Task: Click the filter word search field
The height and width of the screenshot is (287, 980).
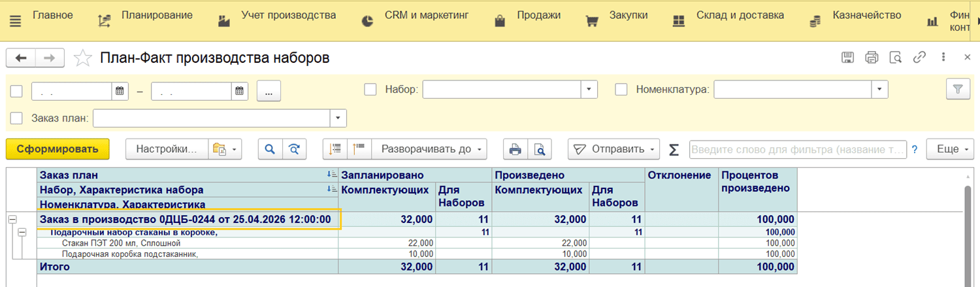Action: coord(797,150)
